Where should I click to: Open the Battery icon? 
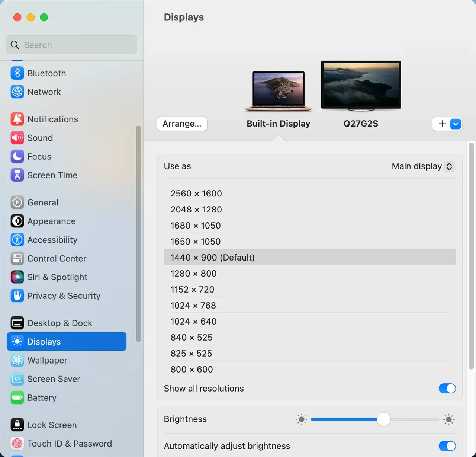coord(17,397)
